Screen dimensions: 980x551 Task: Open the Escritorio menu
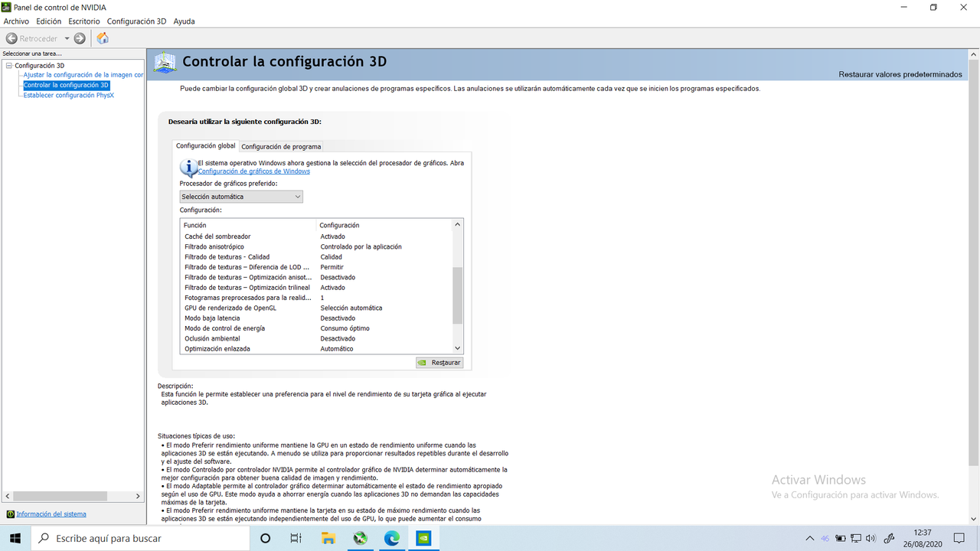click(83, 21)
